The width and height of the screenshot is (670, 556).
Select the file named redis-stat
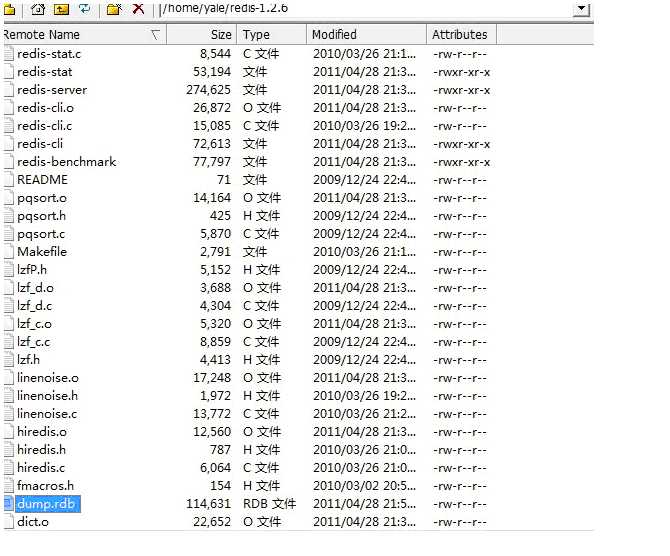click(x=44, y=72)
